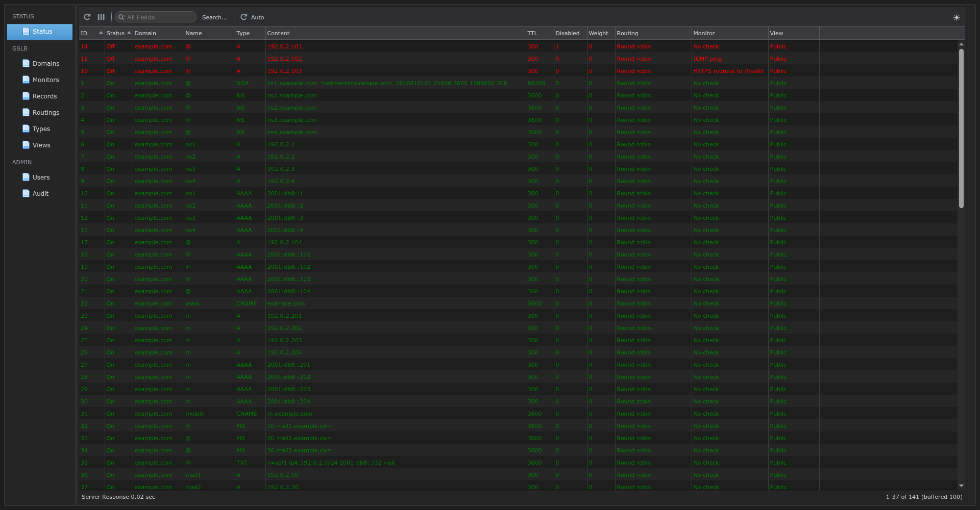Open Records in the sidebar
This screenshot has width=980, height=510.
[x=40, y=96]
